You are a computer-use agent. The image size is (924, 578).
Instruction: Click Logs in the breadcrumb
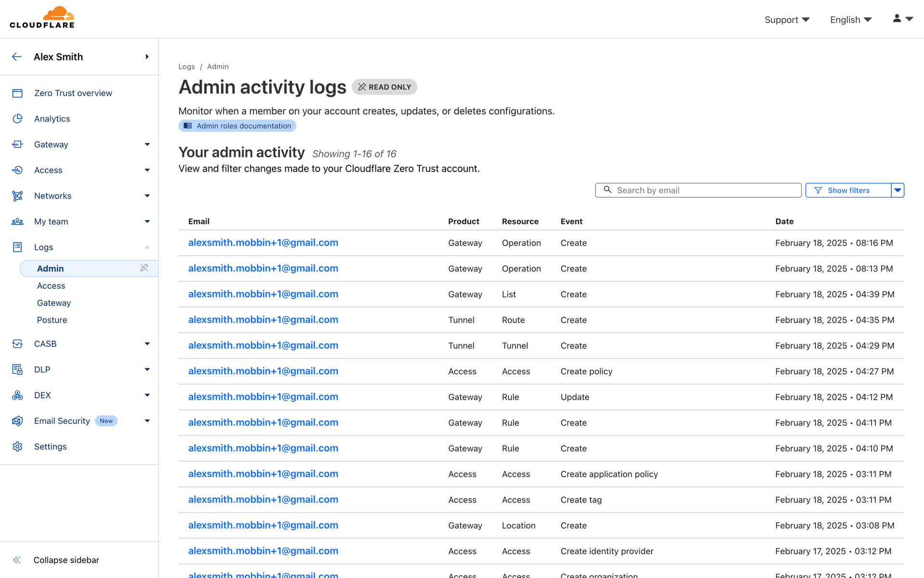187,66
